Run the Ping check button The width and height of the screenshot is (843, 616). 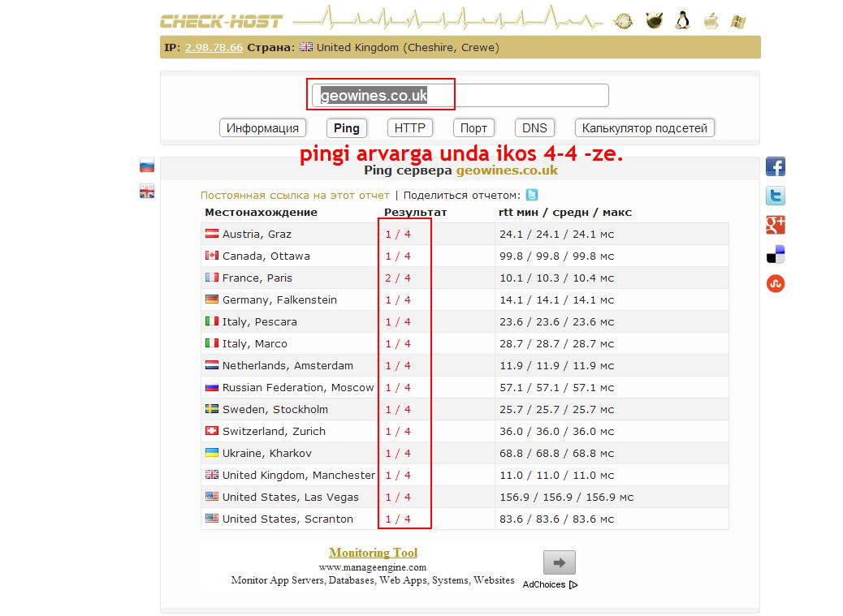pyautogui.click(x=346, y=127)
